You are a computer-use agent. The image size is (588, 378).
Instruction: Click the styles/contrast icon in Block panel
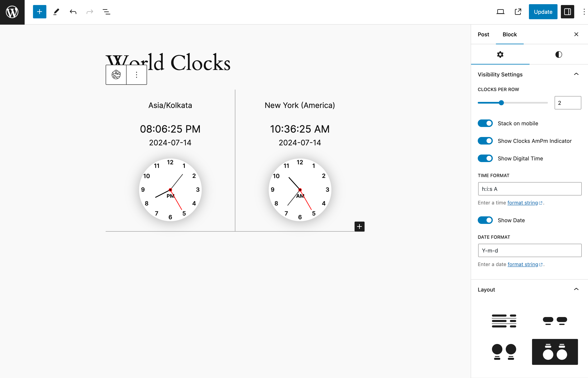[x=558, y=54]
